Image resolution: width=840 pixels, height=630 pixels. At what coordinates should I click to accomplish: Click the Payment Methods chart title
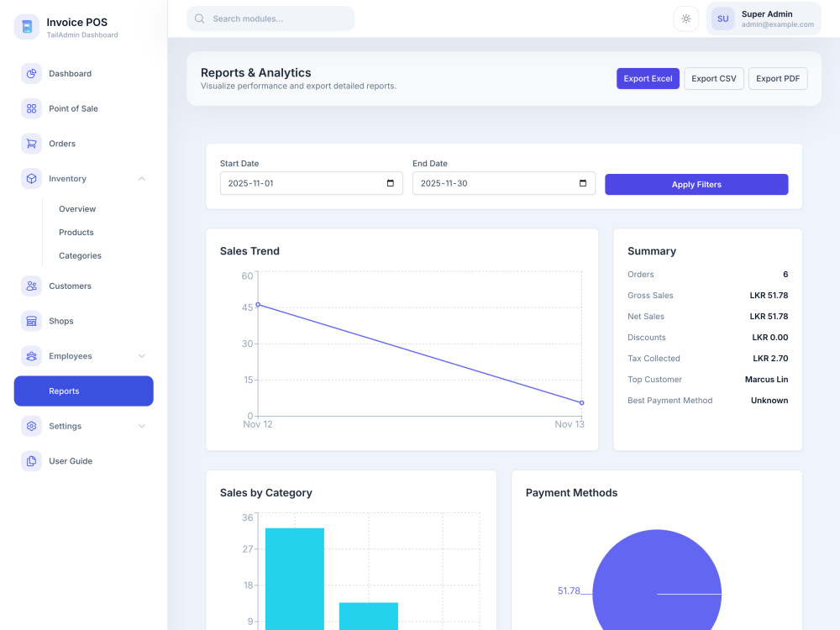(571, 493)
